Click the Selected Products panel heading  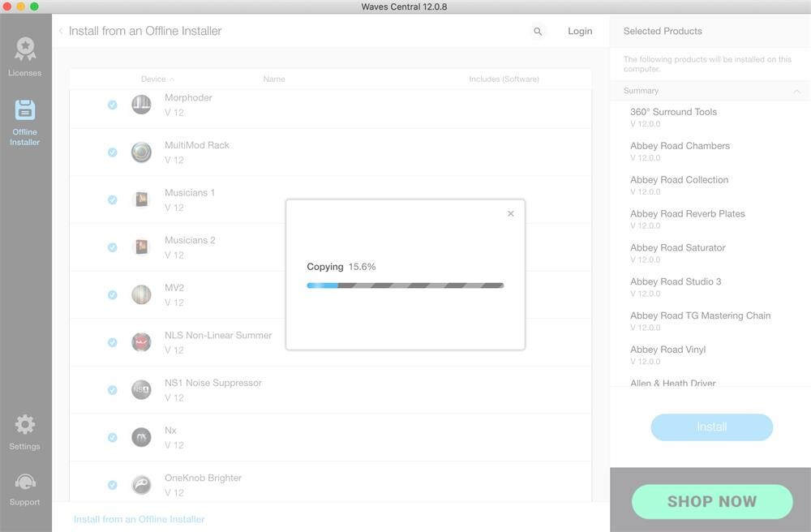(663, 31)
